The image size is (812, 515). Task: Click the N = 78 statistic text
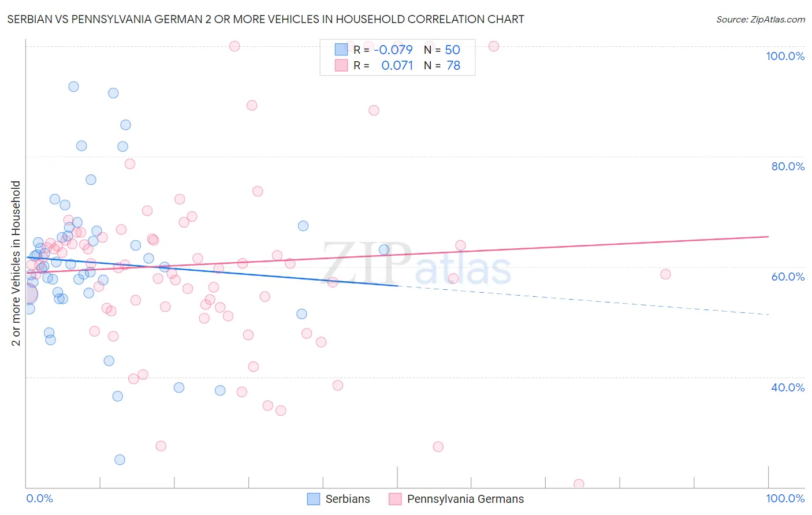click(x=442, y=65)
